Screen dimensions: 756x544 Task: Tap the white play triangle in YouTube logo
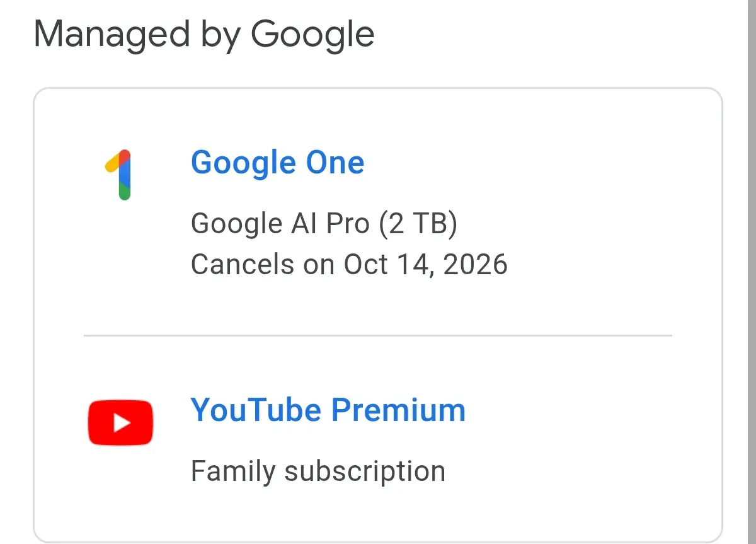tap(122, 423)
